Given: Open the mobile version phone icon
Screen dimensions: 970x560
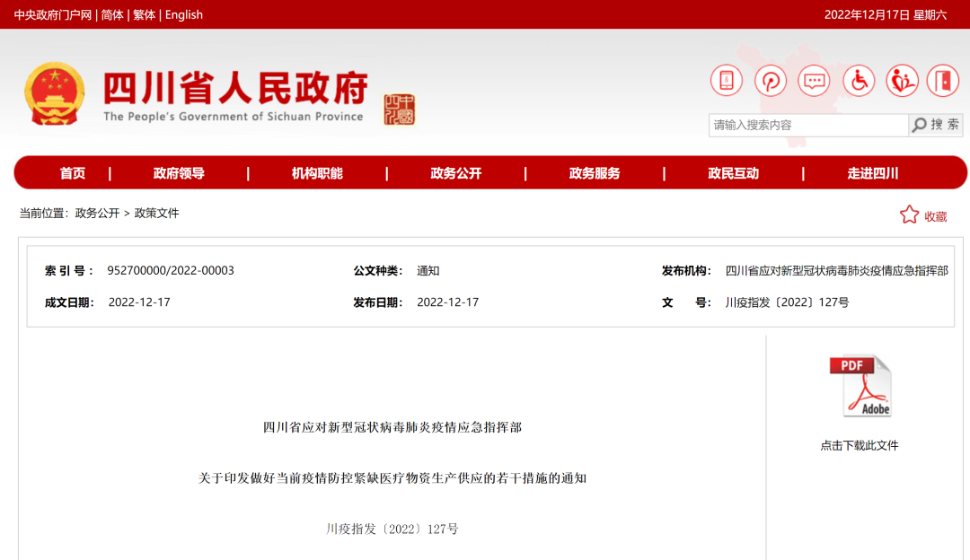Looking at the screenshot, I should [727, 81].
